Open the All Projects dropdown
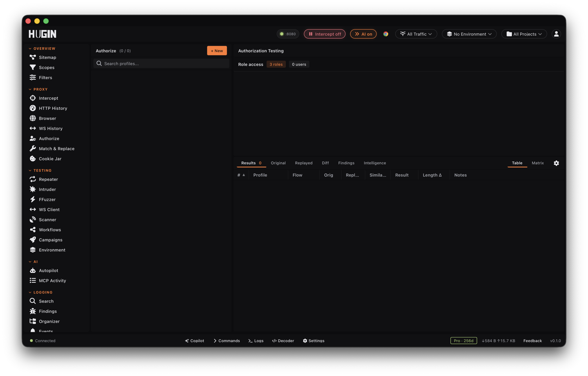 point(524,34)
